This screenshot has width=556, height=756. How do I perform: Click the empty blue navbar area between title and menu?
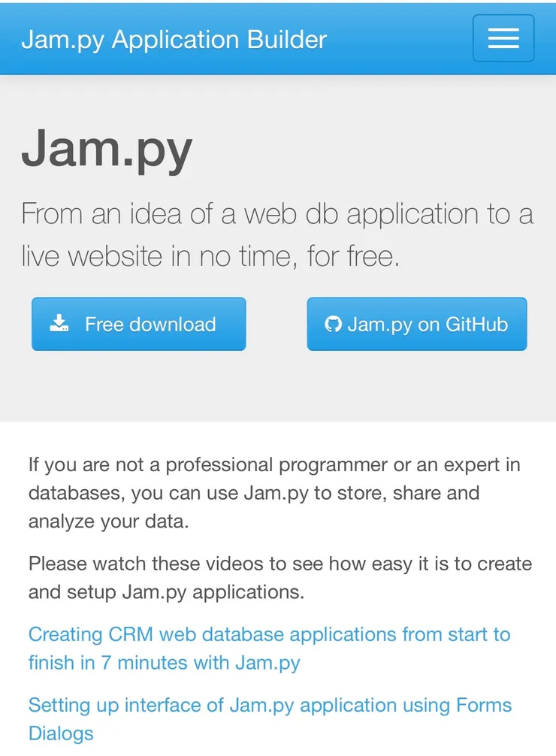[x=398, y=39]
